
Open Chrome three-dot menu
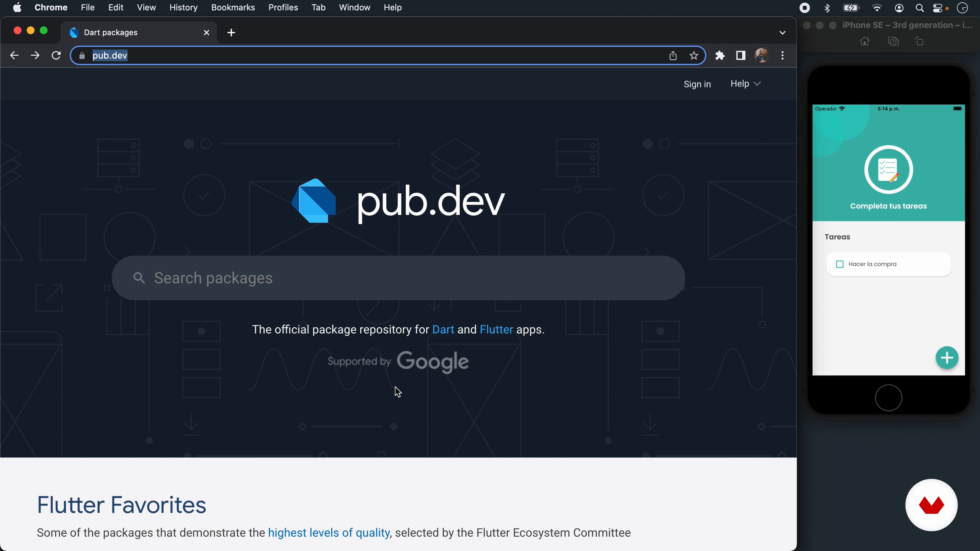(782, 56)
